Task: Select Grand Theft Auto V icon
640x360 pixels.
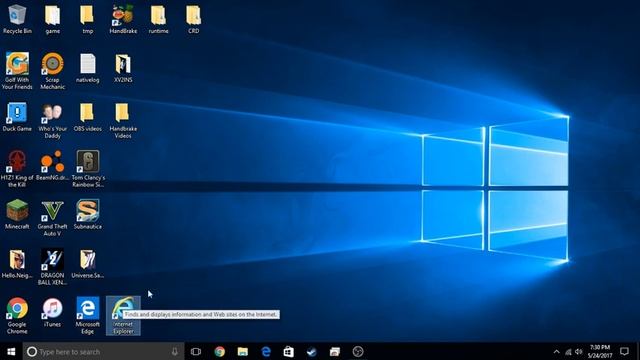Action: tap(52, 218)
